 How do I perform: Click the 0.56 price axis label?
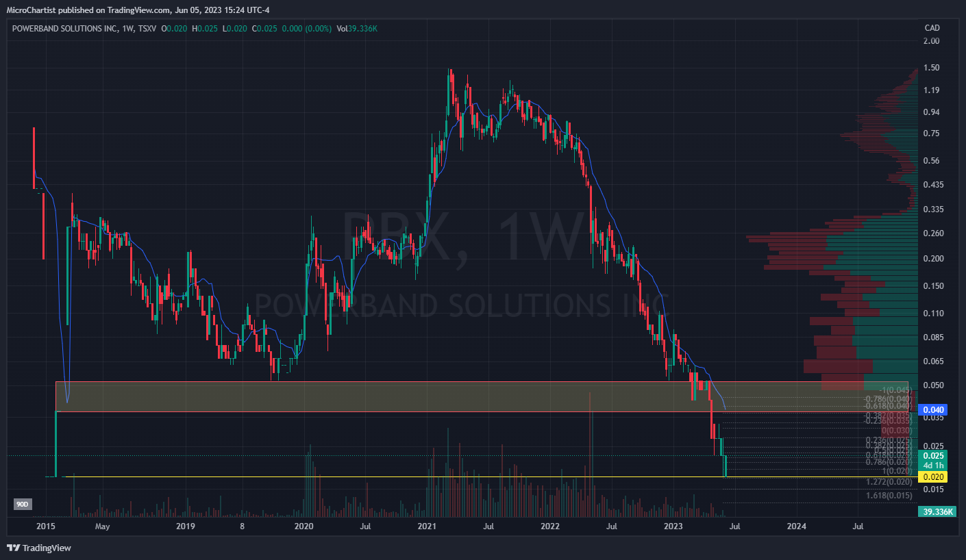pos(931,161)
